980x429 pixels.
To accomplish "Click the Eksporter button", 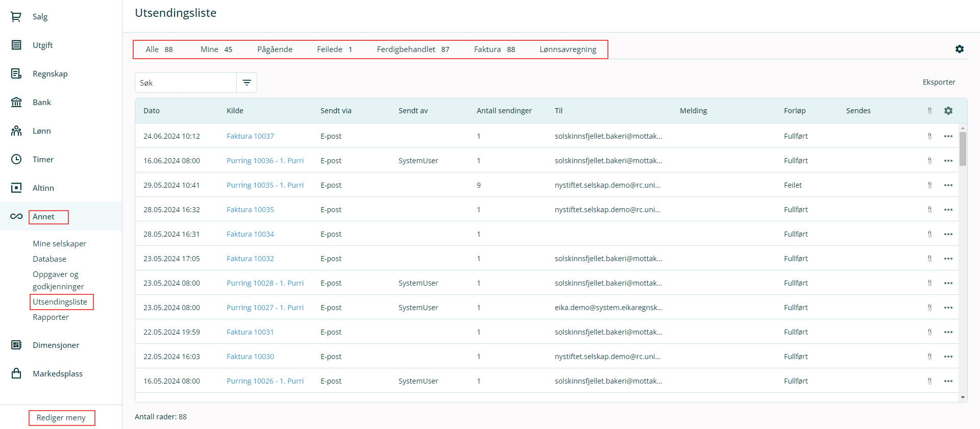I will pos(938,82).
